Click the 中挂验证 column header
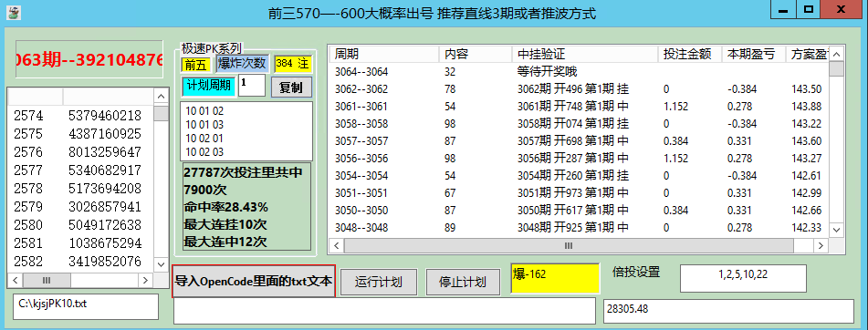 [586, 54]
